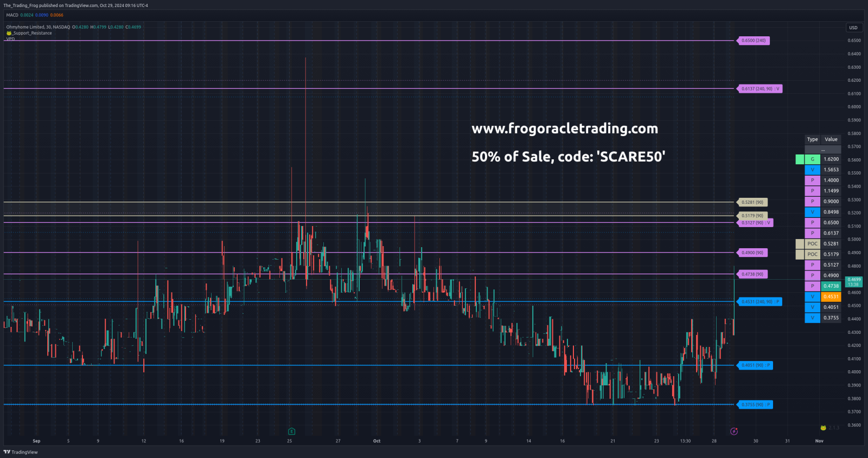Click the table value cell 0.6500
Viewport: 868px width, 458px height.
[831, 223]
